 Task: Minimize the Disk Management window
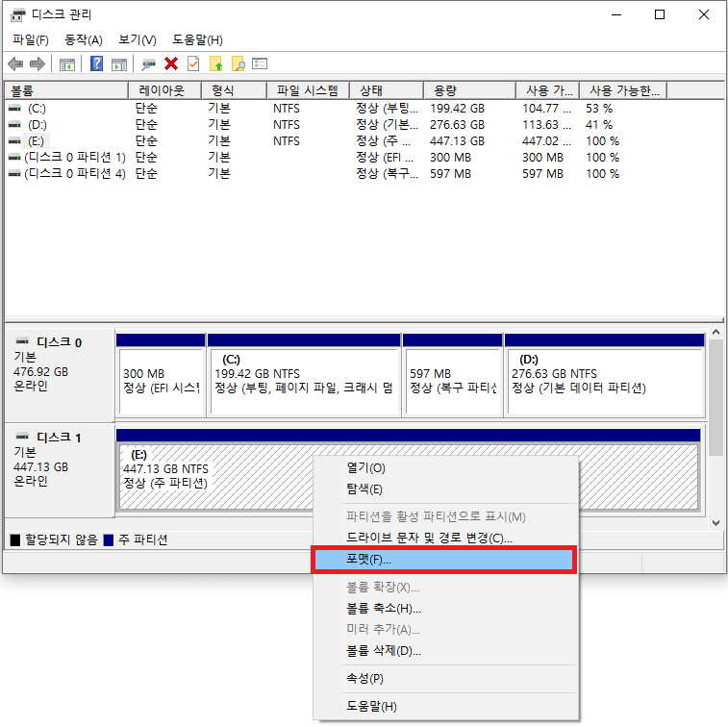(x=616, y=14)
